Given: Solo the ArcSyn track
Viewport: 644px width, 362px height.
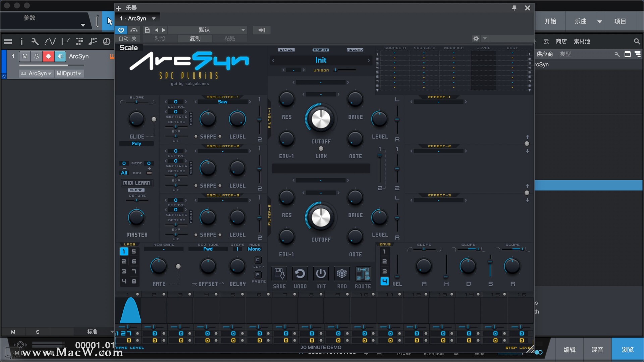Looking at the screenshot, I should click(36, 56).
